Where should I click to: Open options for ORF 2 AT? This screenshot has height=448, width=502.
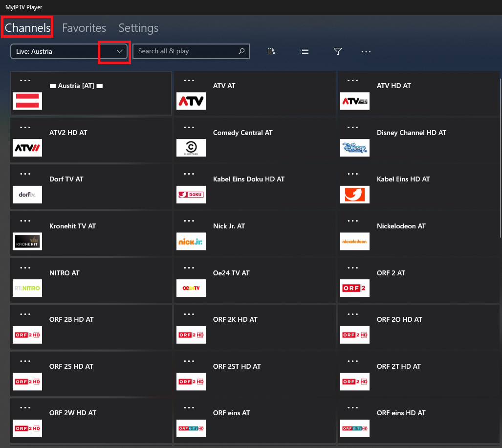click(x=353, y=268)
